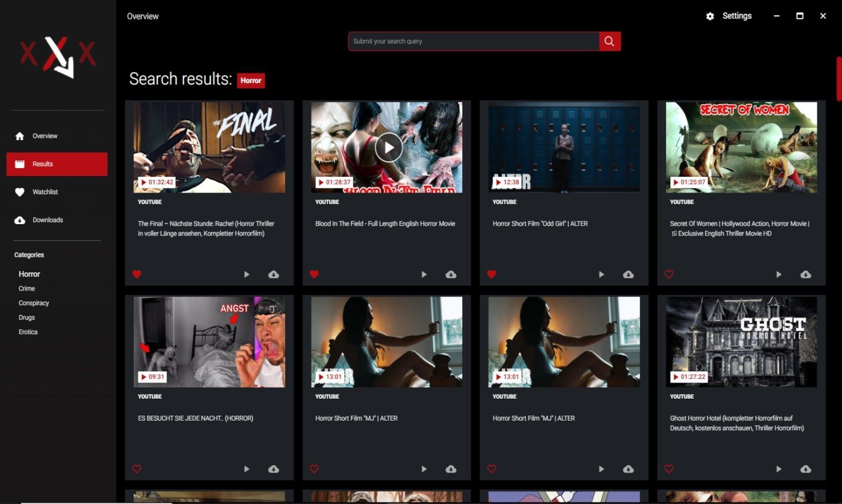Choose the Crime category
Screen dimensions: 842x504
(27, 288)
